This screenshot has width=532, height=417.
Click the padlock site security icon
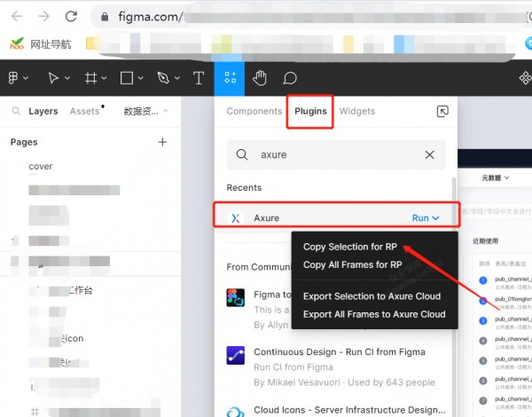(x=105, y=16)
